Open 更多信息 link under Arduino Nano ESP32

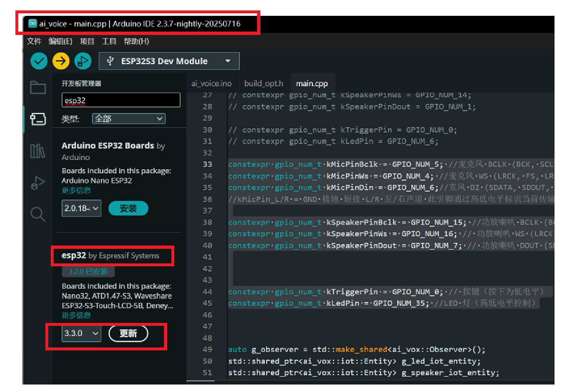point(76,190)
